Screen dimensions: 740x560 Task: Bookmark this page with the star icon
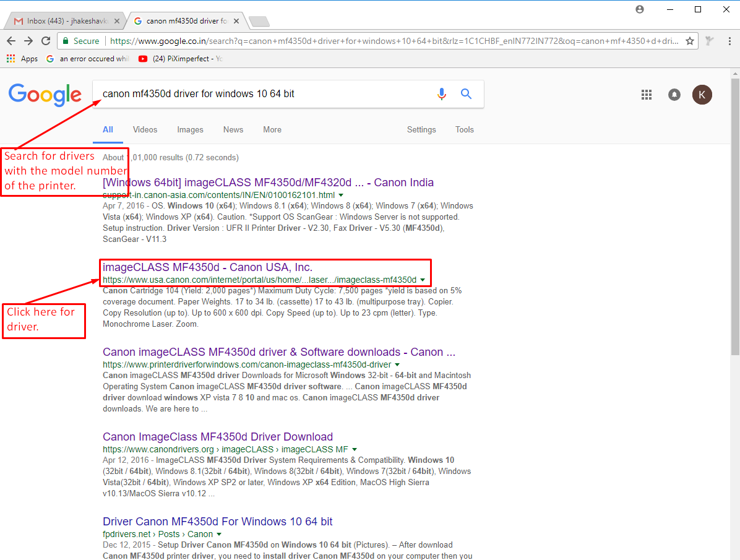[689, 41]
